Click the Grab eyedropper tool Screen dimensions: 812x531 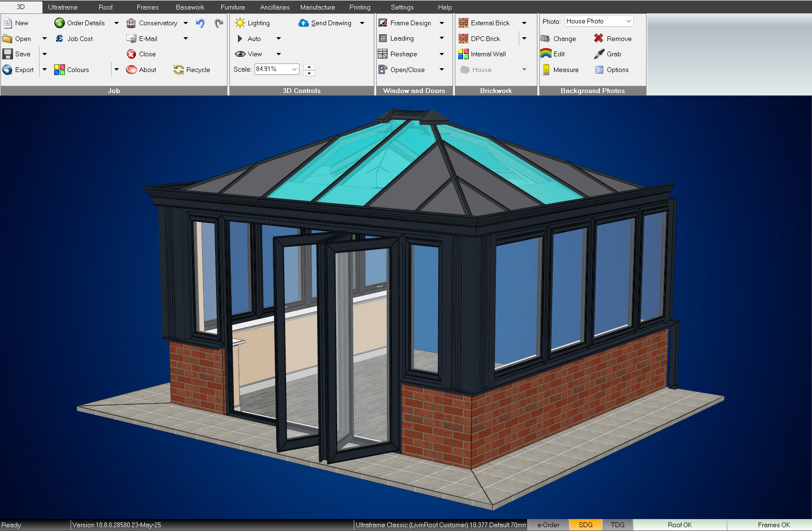(599, 54)
